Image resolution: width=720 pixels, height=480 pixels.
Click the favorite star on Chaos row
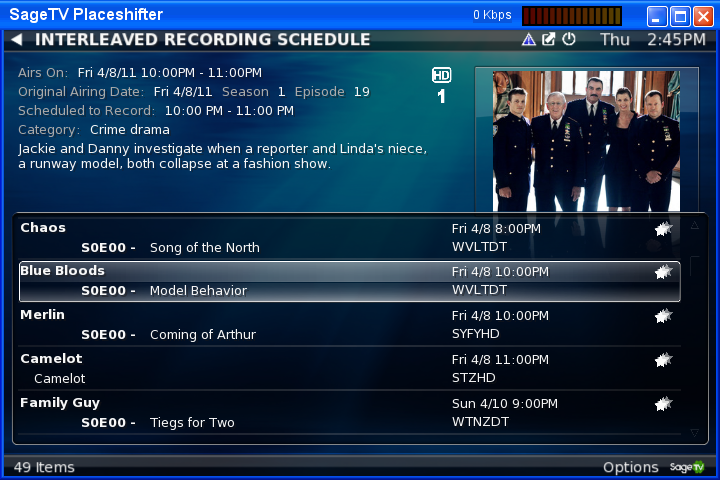[664, 228]
